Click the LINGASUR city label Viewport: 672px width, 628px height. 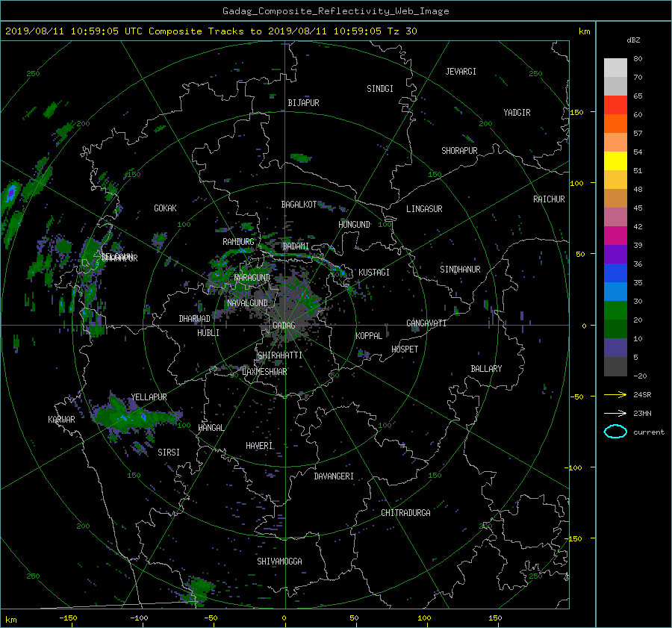point(424,209)
